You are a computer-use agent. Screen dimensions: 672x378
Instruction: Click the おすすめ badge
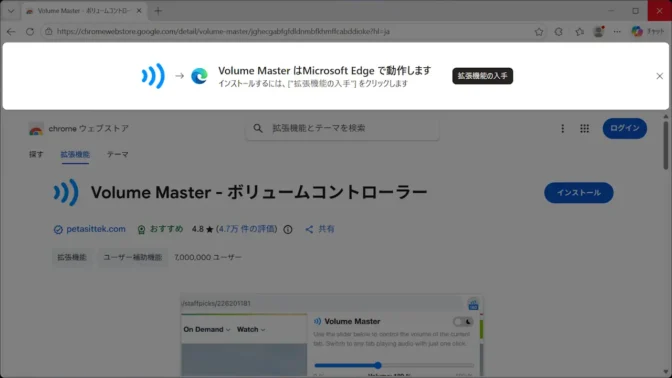click(160, 229)
